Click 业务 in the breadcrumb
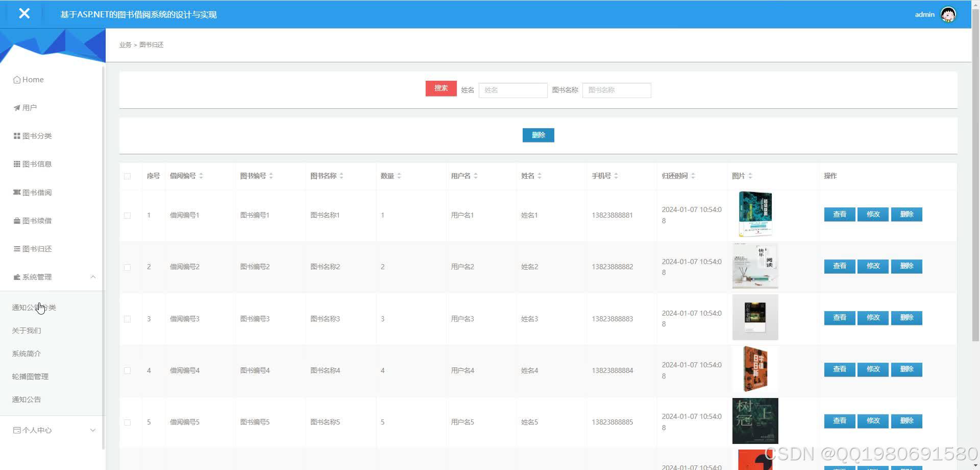The height and width of the screenshot is (470, 980). coord(125,45)
